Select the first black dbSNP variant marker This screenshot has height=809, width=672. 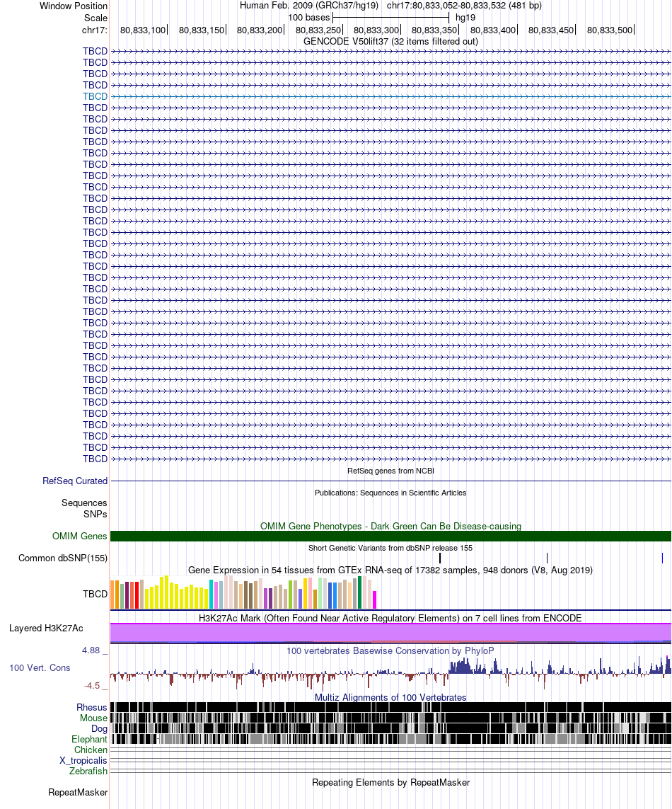point(440,558)
